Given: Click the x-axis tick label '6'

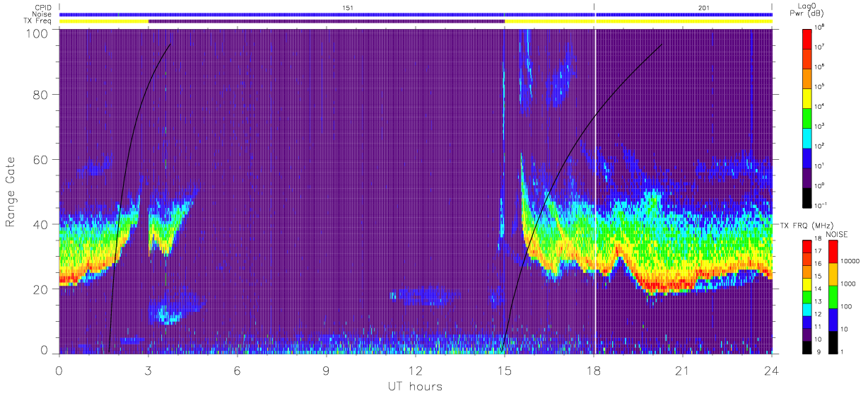Looking at the screenshot, I should [237, 370].
